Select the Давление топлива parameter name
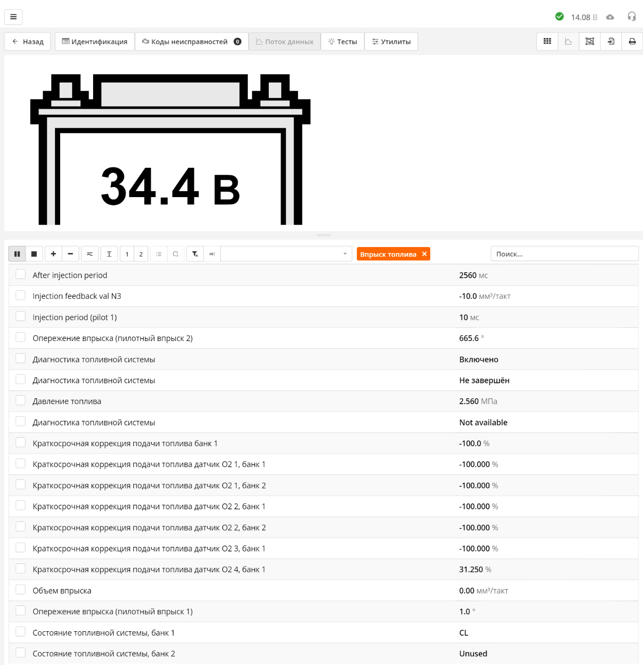 (x=67, y=401)
